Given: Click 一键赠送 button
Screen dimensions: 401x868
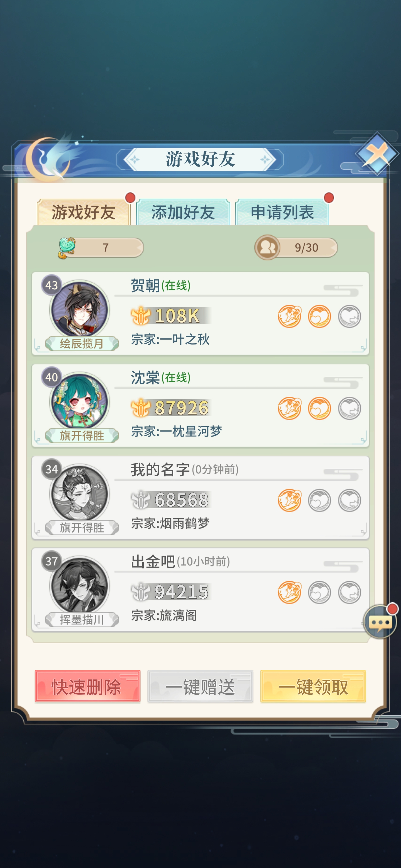Looking at the screenshot, I should [x=200, y=686].
